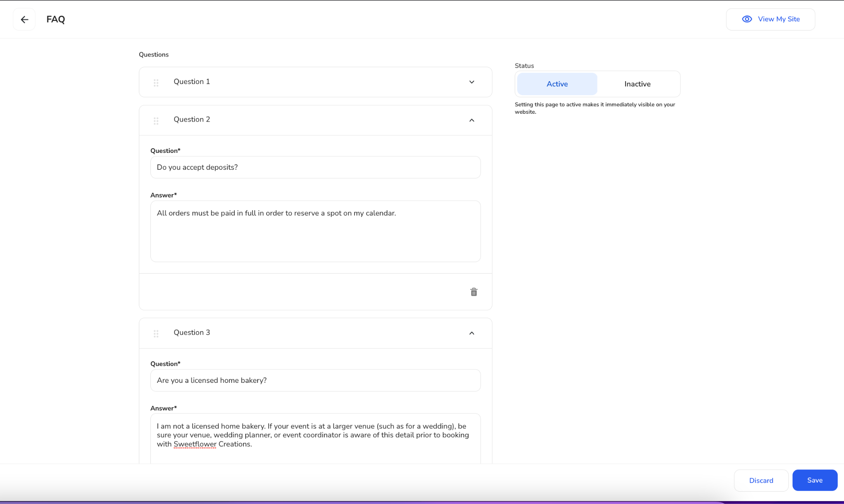The width and height of the screenshot is (844, 504).
Task: Click the misspelled word Sweetflower
Action: coord(195,444)
